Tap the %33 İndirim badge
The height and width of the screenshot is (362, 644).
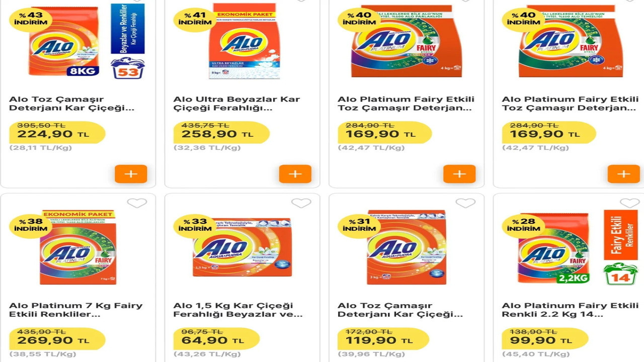coord(195,225)
